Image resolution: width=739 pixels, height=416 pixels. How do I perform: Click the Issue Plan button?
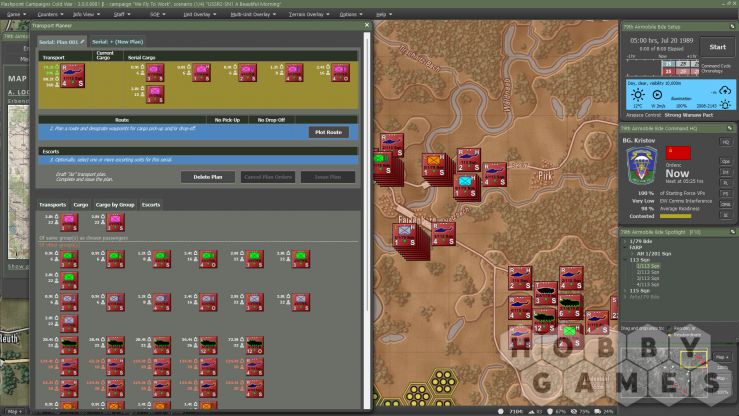coord(328,177)
